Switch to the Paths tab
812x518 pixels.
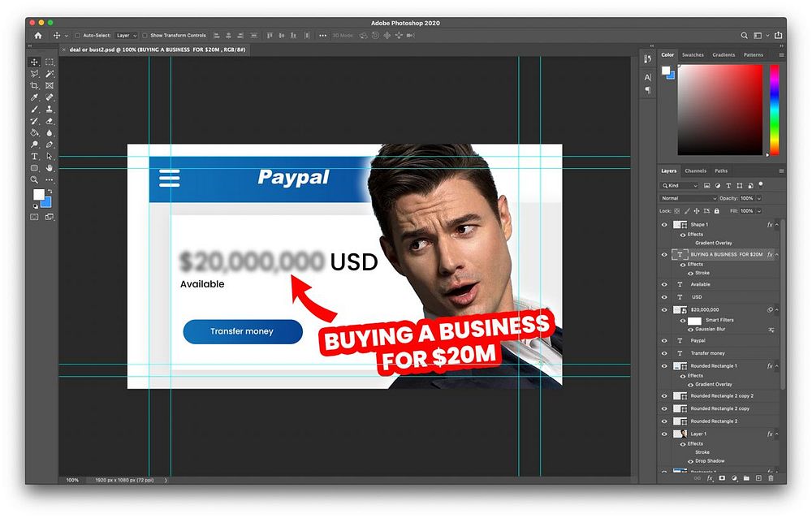coord(721,171)
